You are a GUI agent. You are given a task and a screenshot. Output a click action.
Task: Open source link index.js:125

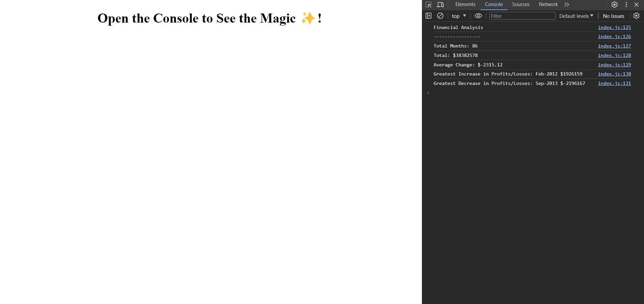pyautogui.click(x=614, y=27)
